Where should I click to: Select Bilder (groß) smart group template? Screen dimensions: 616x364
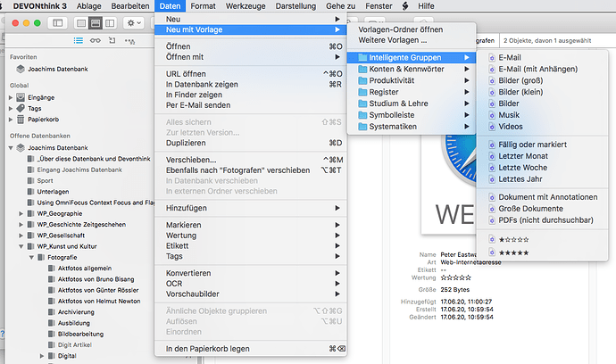pyautogui.click(x=542, y=80)
